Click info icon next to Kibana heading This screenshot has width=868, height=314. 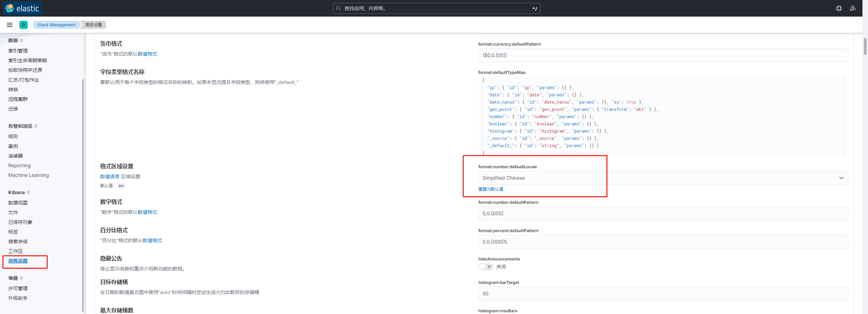[28, 192]
